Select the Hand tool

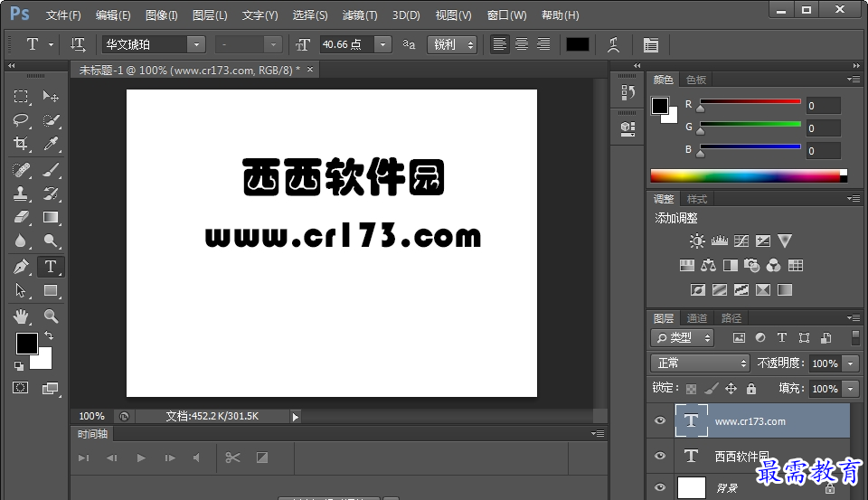21,316
